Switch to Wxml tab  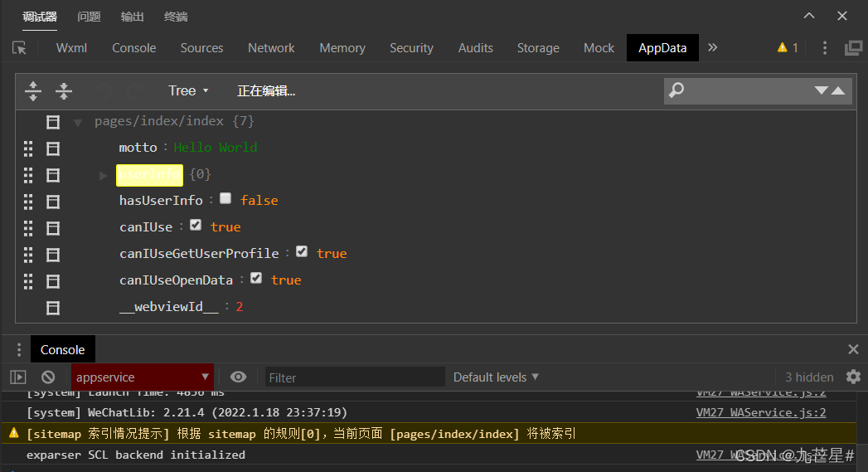pos(71,48)
